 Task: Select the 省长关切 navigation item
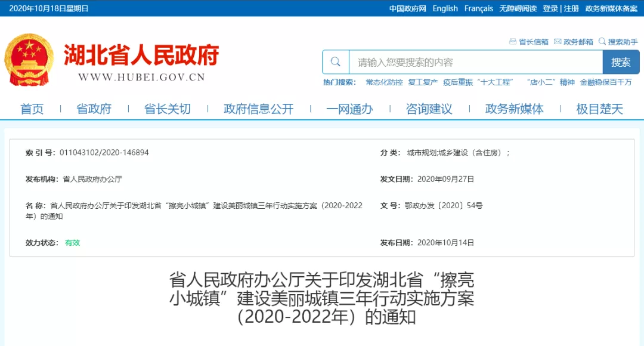(167, 109)
